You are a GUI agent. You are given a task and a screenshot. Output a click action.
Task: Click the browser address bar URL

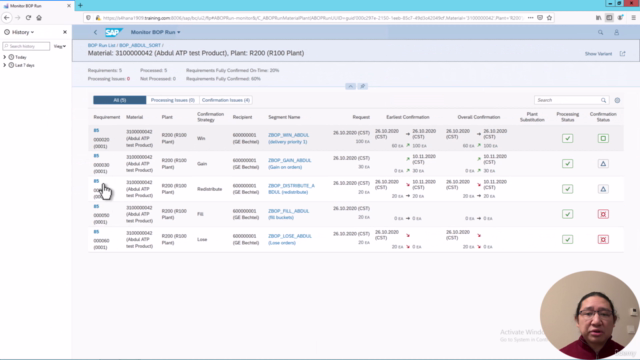312,18
